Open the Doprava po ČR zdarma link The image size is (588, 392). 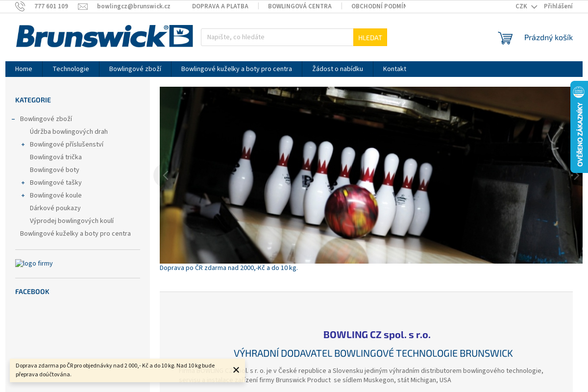(228, 268)
